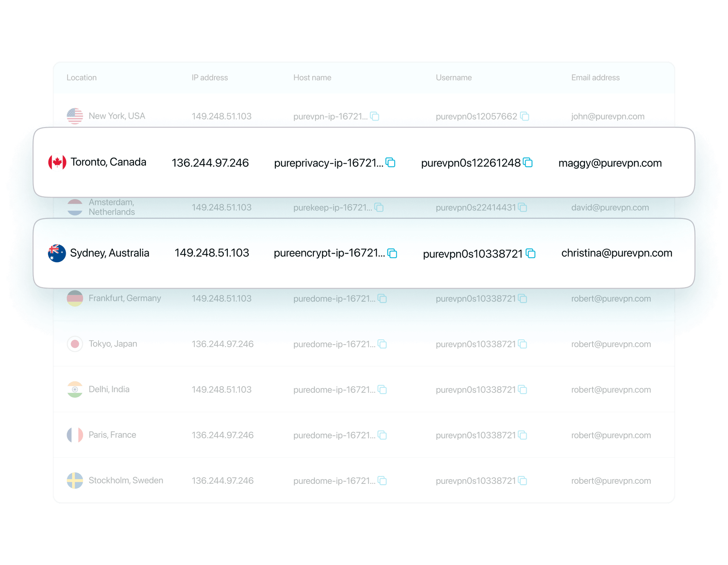Click Stockholm, Sweden location
The height and width of the screenshot is (565, 728).
pyautogui.click(x=126, y=481)
